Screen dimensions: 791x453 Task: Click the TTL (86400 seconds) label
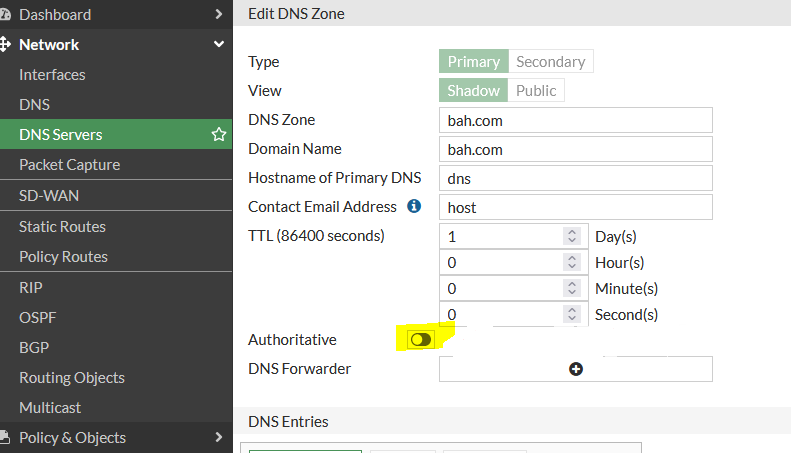click(316, 236)
